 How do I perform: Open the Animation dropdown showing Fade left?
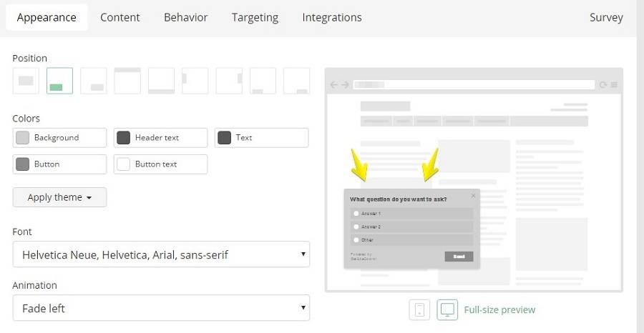click(x=161, y=307)
